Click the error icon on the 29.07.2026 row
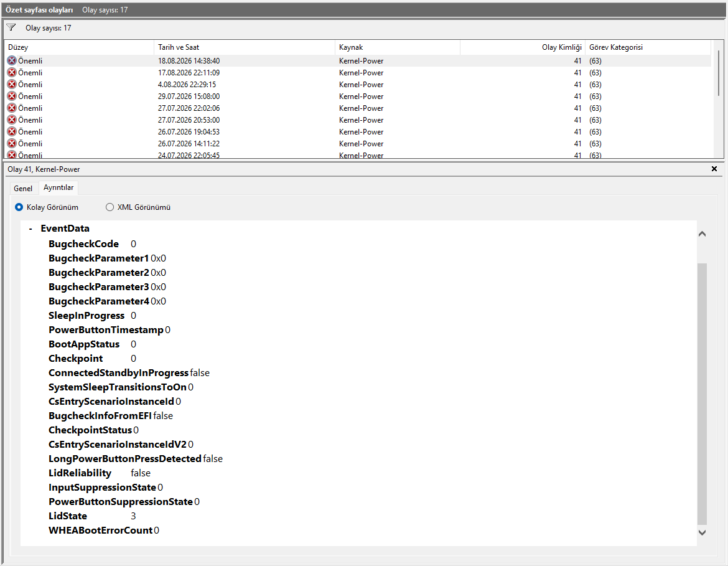Image resolution: width=728 pixels, height=566 pixels. point(12,96)
